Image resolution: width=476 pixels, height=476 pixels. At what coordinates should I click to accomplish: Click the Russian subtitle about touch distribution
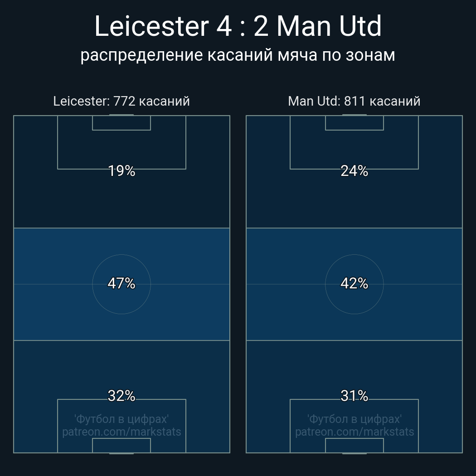click(x=238, y=55)
